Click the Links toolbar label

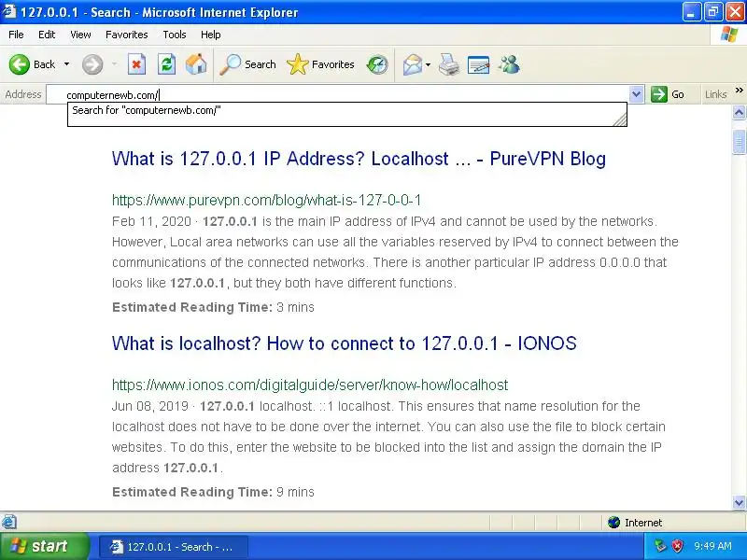[715, 94]
